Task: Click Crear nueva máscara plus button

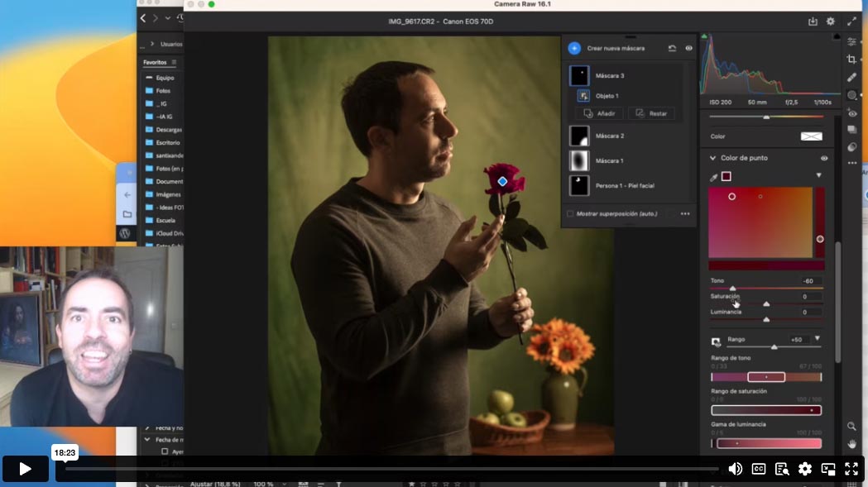Action: point(574,48)
